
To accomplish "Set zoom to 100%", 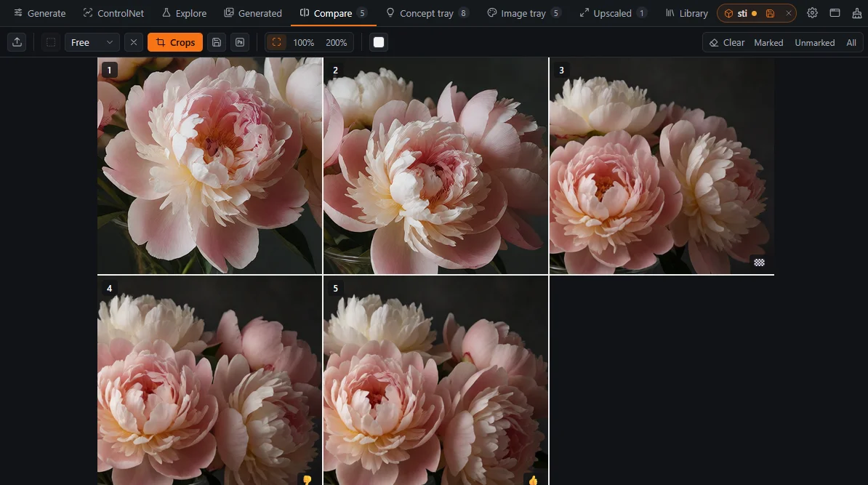I will click(x=303, y=43).
